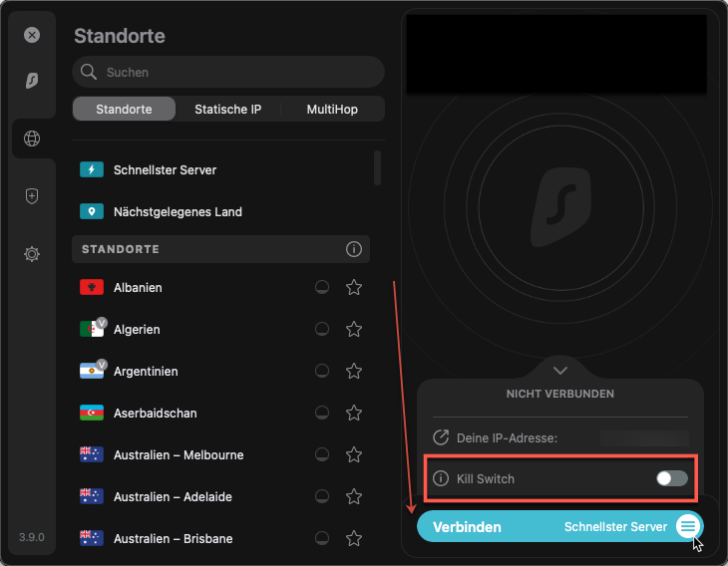Click the magnifier icon in search bar
Image resolution: width=728 pixels, height=566 pixels.
pyautogui.click(x=88, y=72)
